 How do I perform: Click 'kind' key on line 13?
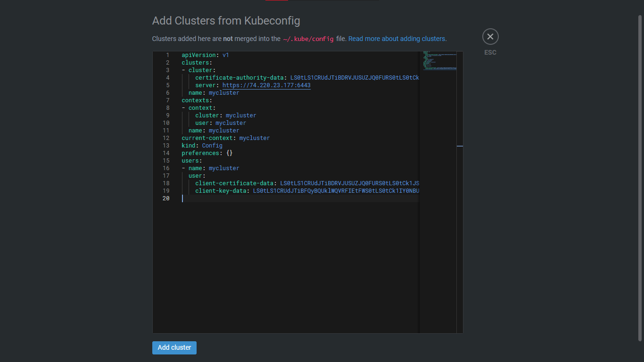point(189,146)
